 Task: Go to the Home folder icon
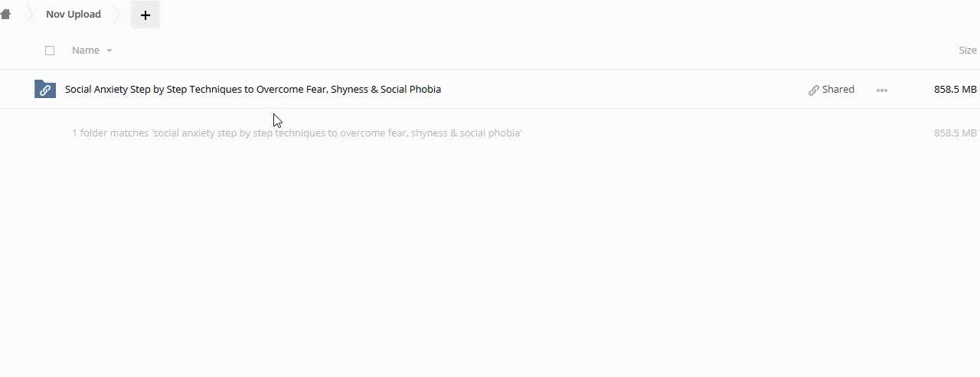coord(5,15)
